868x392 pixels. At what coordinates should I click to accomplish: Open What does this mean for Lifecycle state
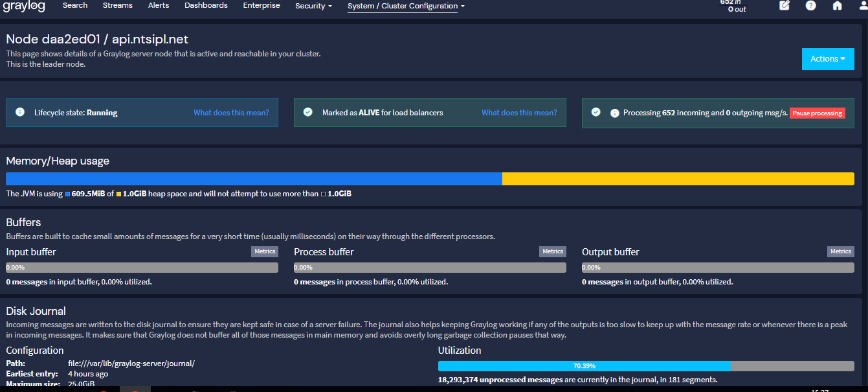click(231, 113)
